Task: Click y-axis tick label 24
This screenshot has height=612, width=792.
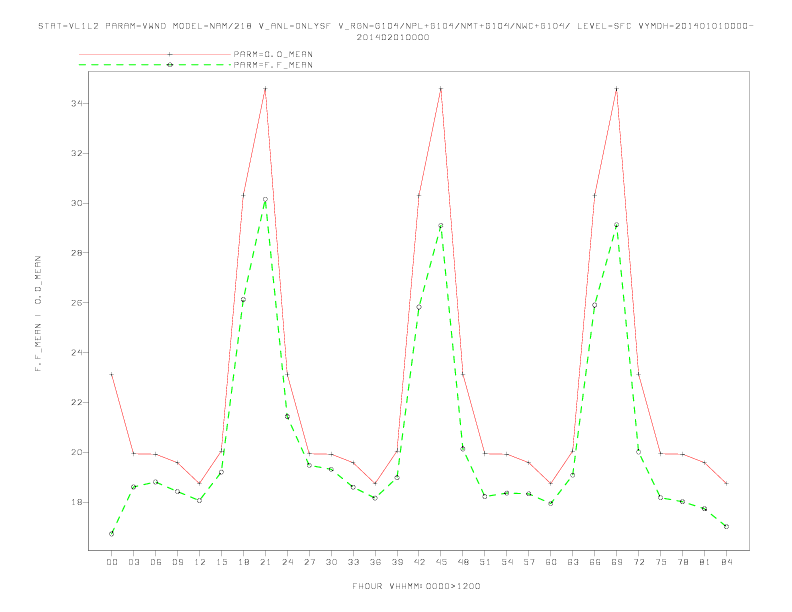Action: 77,352
